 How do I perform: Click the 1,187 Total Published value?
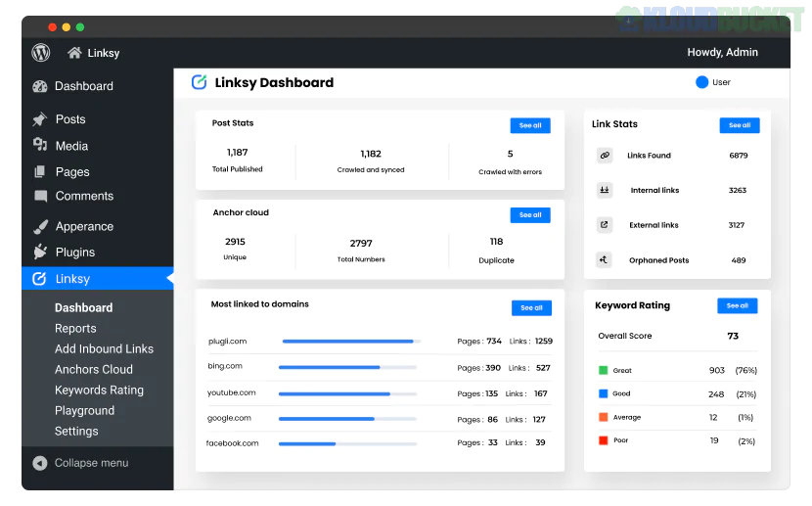(x=237, y=153)
